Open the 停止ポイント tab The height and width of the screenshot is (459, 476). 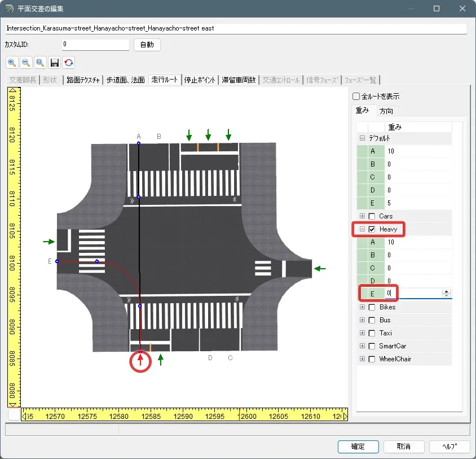tap(200, 80)
